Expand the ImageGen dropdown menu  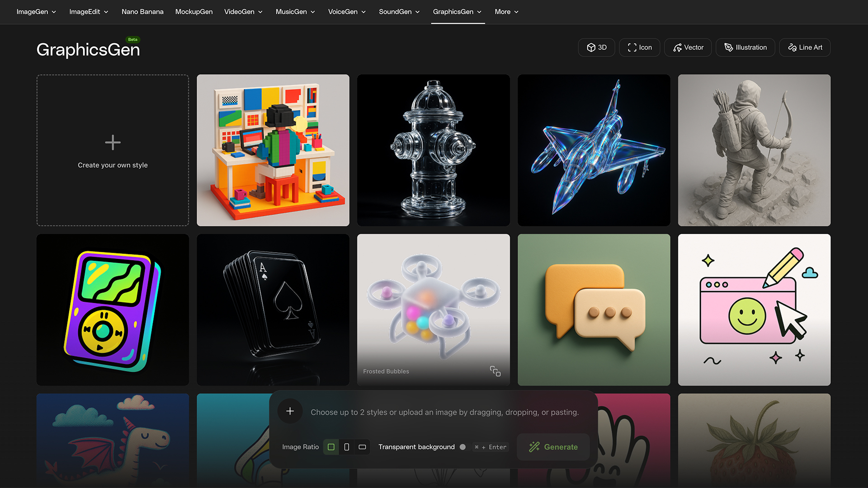point(36,12)
